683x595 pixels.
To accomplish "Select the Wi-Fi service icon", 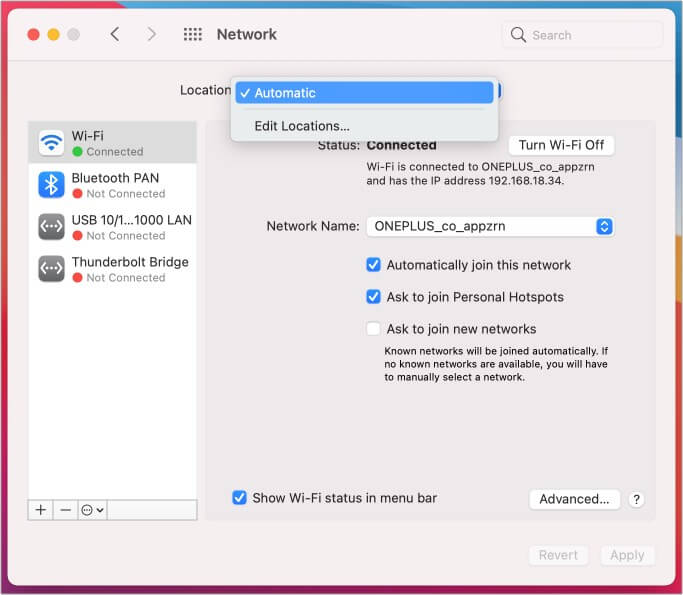I will pyautogui.click(x=51, y=142).
